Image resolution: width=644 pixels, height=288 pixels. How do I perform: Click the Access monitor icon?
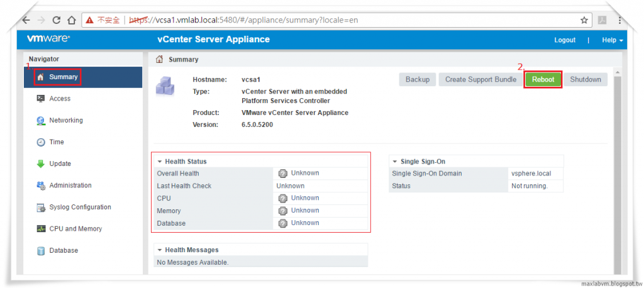pos(40,99)
